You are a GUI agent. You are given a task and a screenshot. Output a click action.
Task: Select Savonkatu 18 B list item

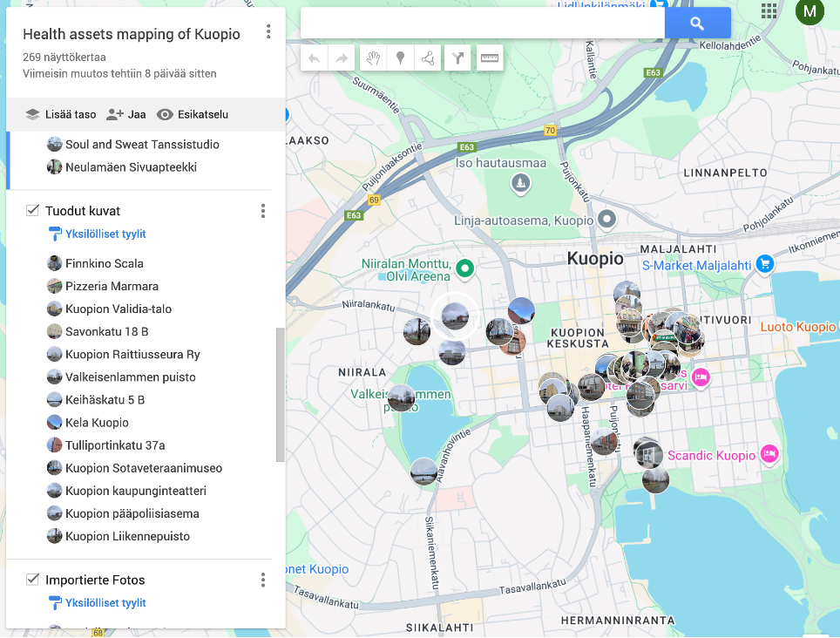pyautogui.click(x=106, y=332)
